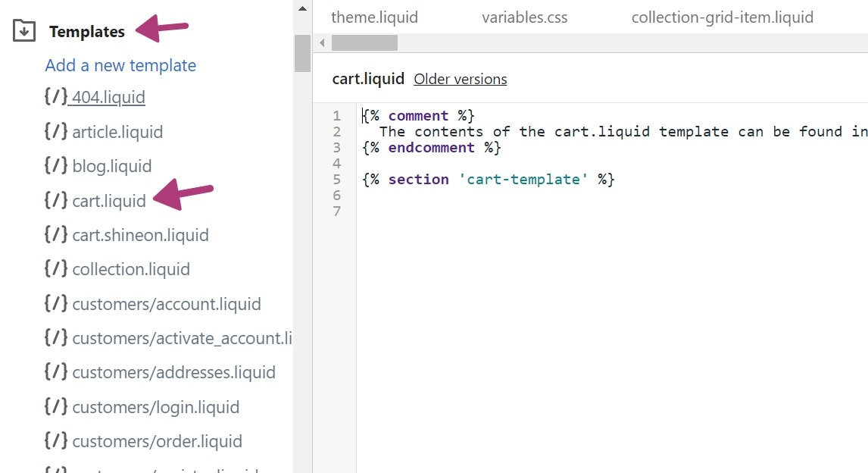This screenshot has width=868, height=473.
Task: Open customers/activate_account template file
Action: 182,338
